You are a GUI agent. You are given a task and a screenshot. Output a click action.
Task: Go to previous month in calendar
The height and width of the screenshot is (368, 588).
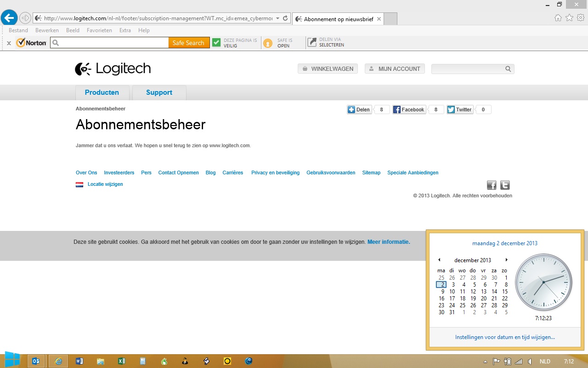[x=439, y=260]
